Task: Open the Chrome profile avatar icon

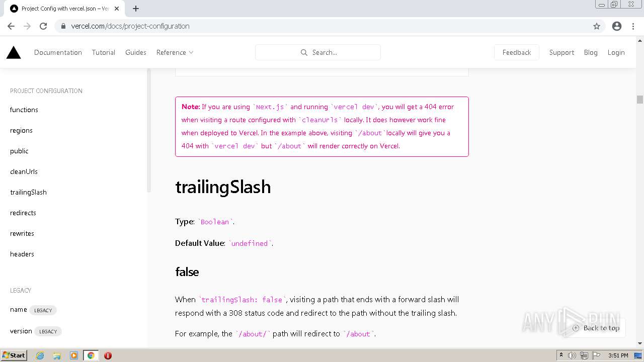Action: coord(617,26)
